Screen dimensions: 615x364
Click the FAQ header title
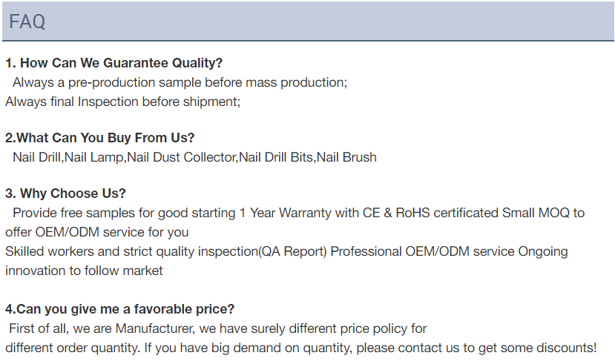point(27,21)
